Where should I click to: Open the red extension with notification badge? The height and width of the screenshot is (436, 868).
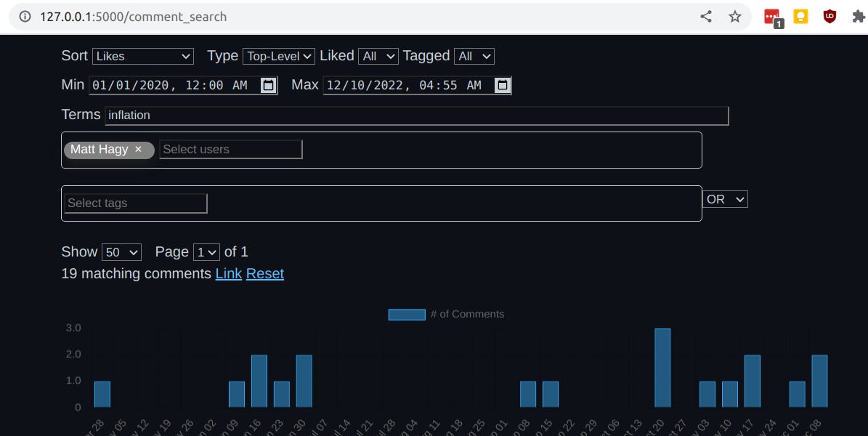pyautogui.click(x=771, y=15)
